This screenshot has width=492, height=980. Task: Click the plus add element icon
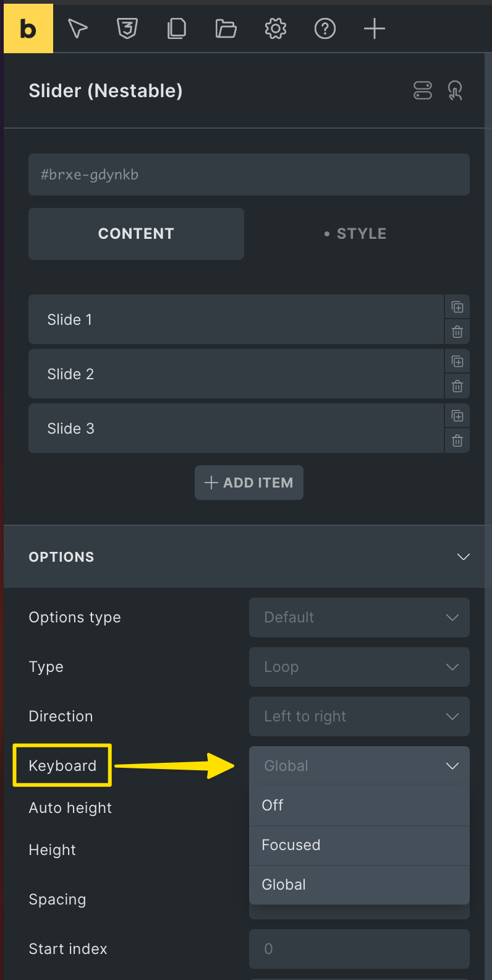375,28
